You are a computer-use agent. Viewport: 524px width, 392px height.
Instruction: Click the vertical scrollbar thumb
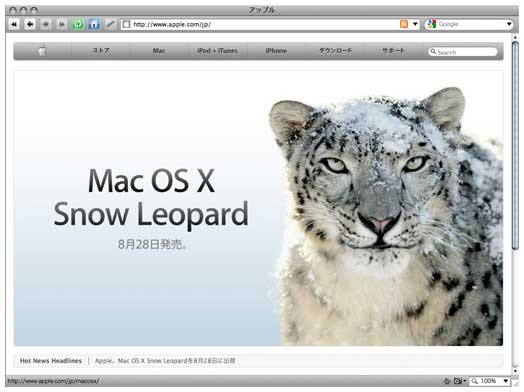[x=515, y=145]
